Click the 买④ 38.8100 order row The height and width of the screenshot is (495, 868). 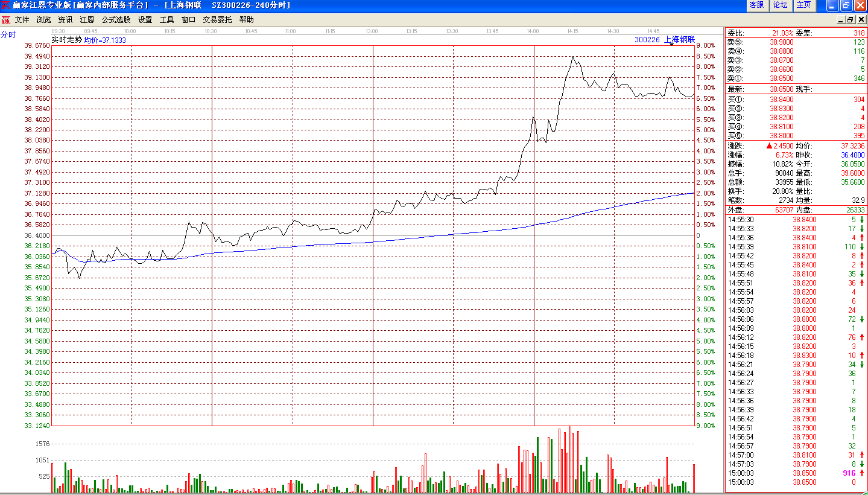tap(796, 127)
